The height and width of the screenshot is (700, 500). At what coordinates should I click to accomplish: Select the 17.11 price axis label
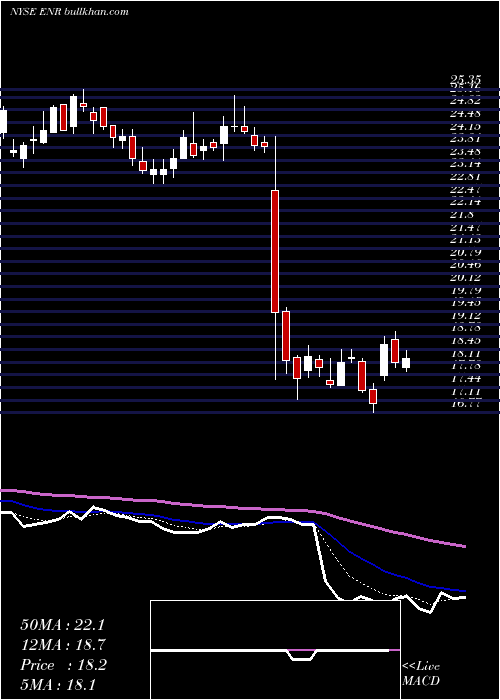[465, 392]
